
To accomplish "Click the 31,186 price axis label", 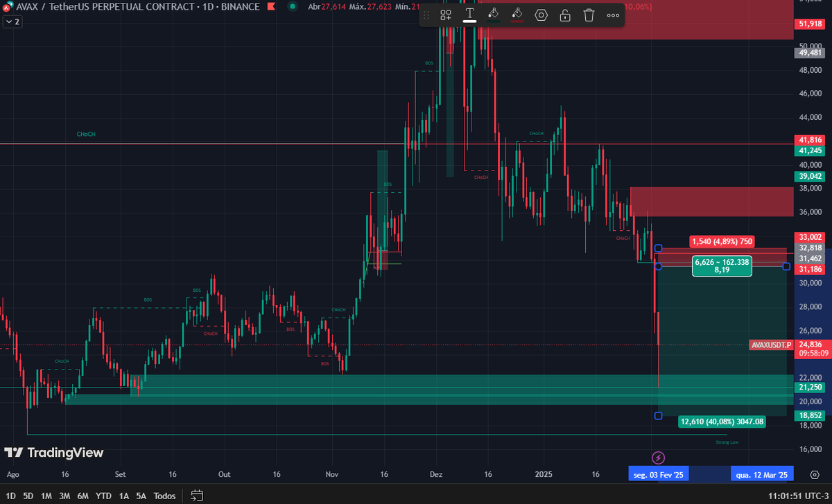I will tap(811, 269).
